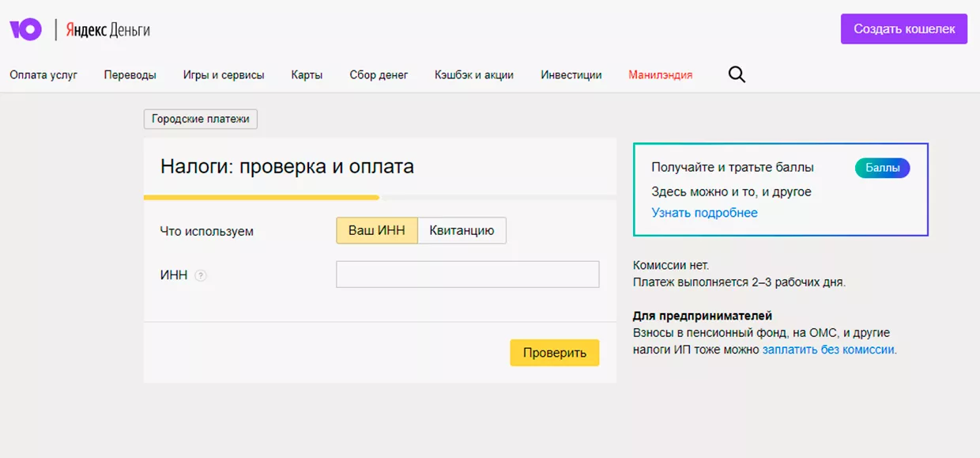Go to the Переводы section
Viewport: 980px width, 458px height.
130,75
